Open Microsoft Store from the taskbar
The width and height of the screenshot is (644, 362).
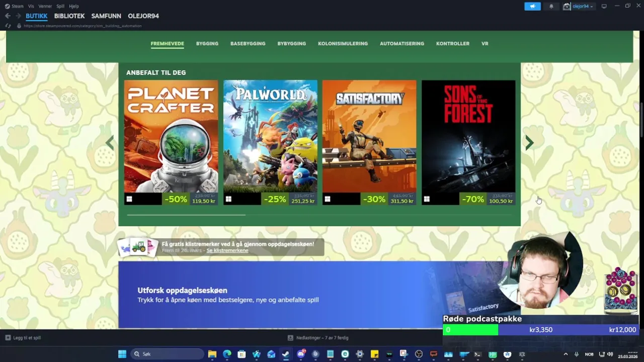[x=242, y=354]
